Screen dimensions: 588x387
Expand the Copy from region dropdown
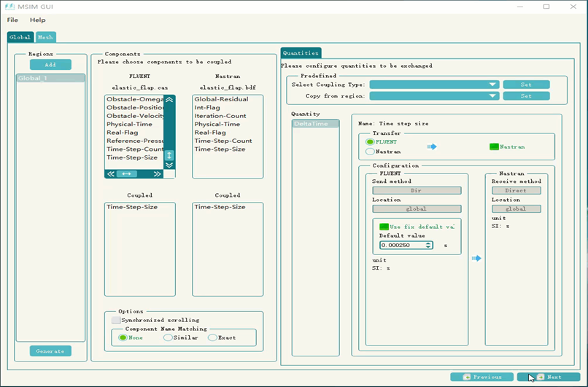click(434, 96)
